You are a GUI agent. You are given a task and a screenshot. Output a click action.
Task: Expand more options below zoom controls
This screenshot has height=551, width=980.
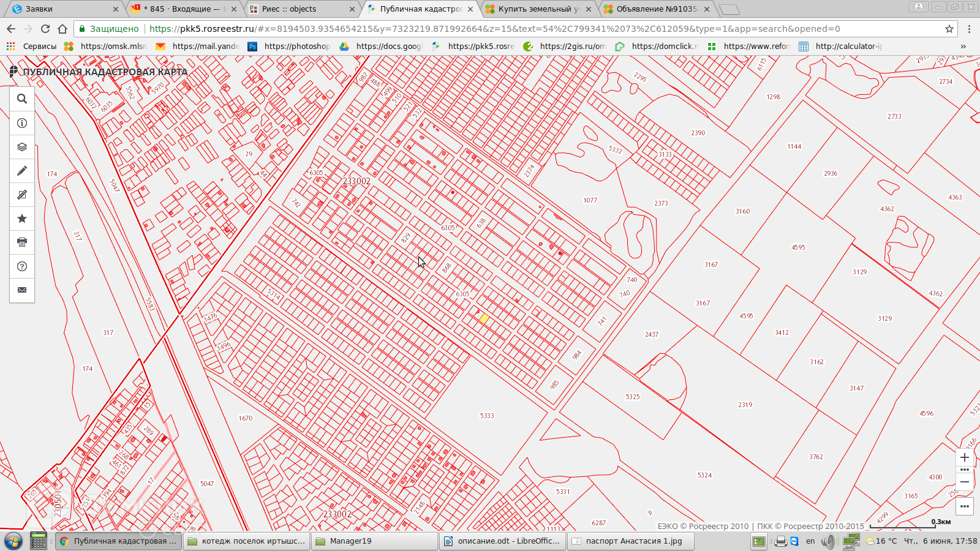[965, 506]
